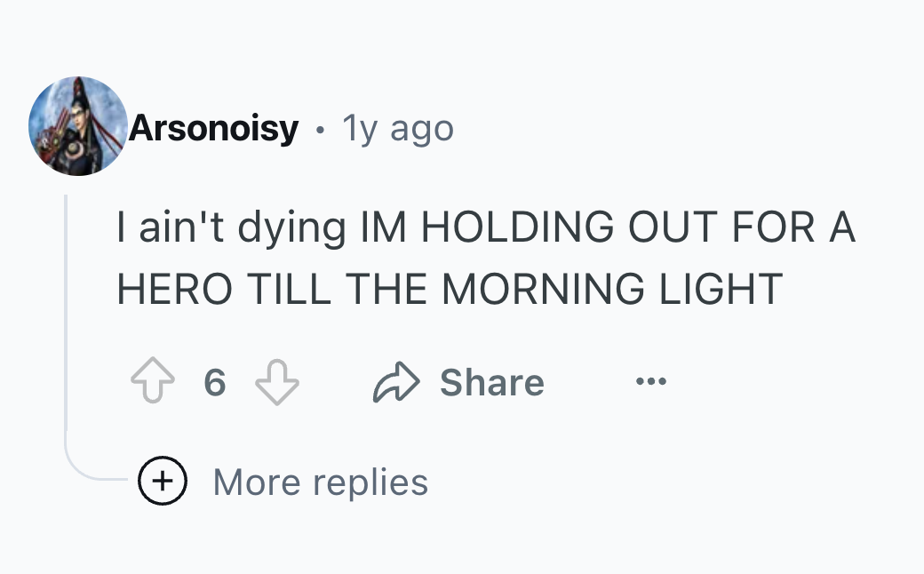Upvote Arsonoisy's comment
Image resolution: width=924 pixels, height=574 pixels.
[x=153, y=380]
